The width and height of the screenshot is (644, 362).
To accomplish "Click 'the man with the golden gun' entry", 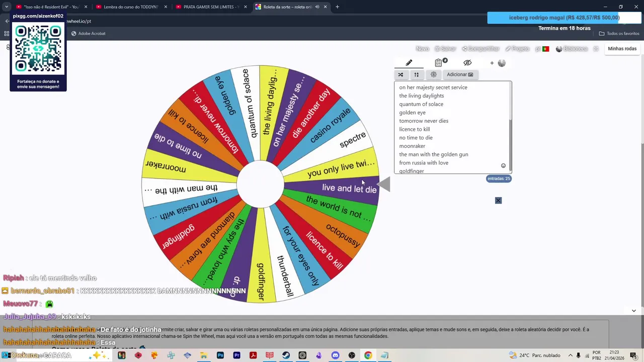I will coord(434,154).
